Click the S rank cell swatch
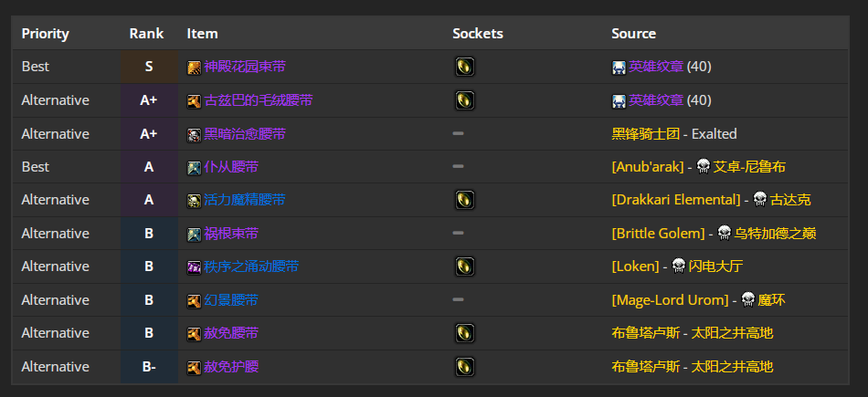The height and width of the screenshot is (397, 868). tap(149, 67)
